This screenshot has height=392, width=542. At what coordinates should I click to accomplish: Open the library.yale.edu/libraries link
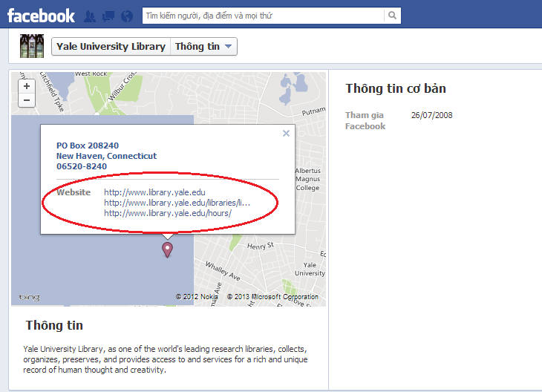pyautogui.click(x=177, y=203)
